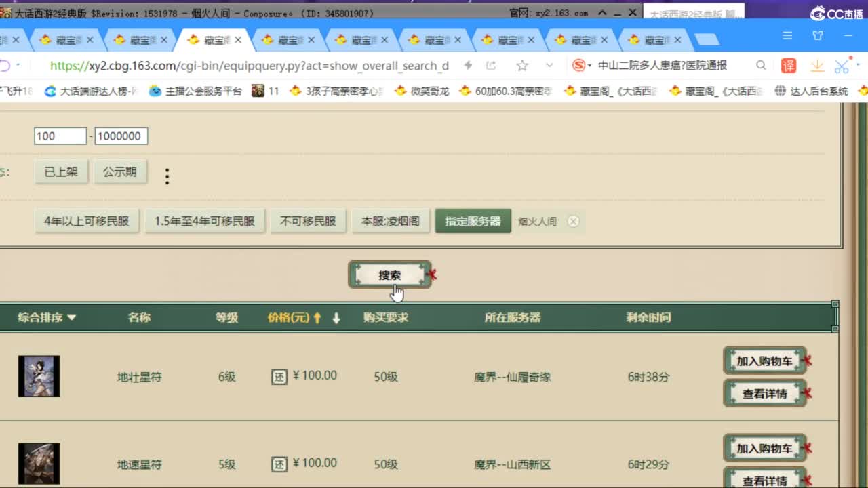Click the 指定服务器 selected filter

473,221
